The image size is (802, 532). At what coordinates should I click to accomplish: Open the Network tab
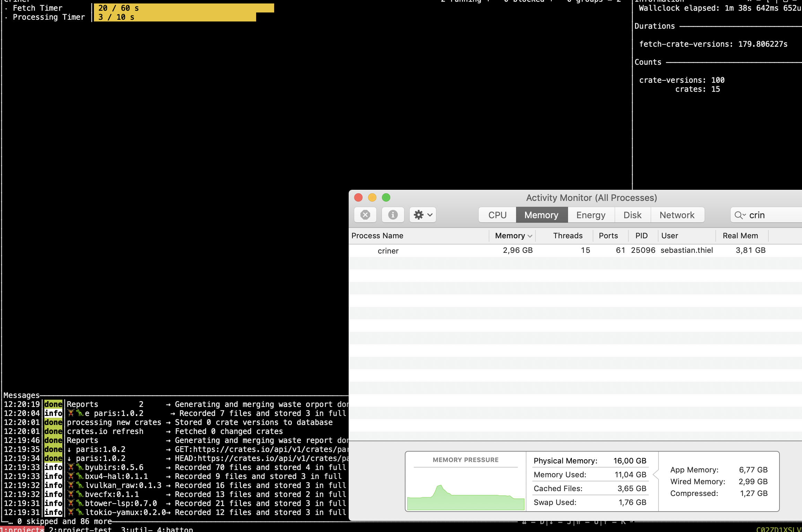tap(677, 215)
